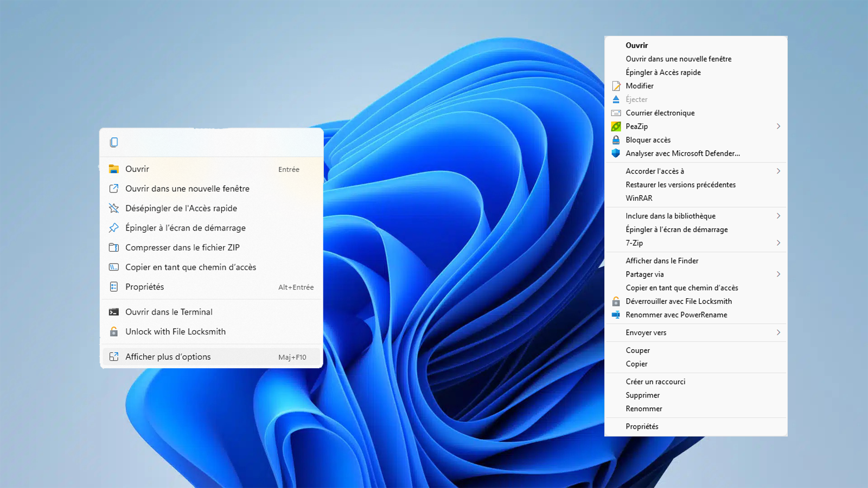Click the ZIP icon beside Compresser dans le fichier ZIP
This screenshot has width=868, height=488.
click(114, 247)
